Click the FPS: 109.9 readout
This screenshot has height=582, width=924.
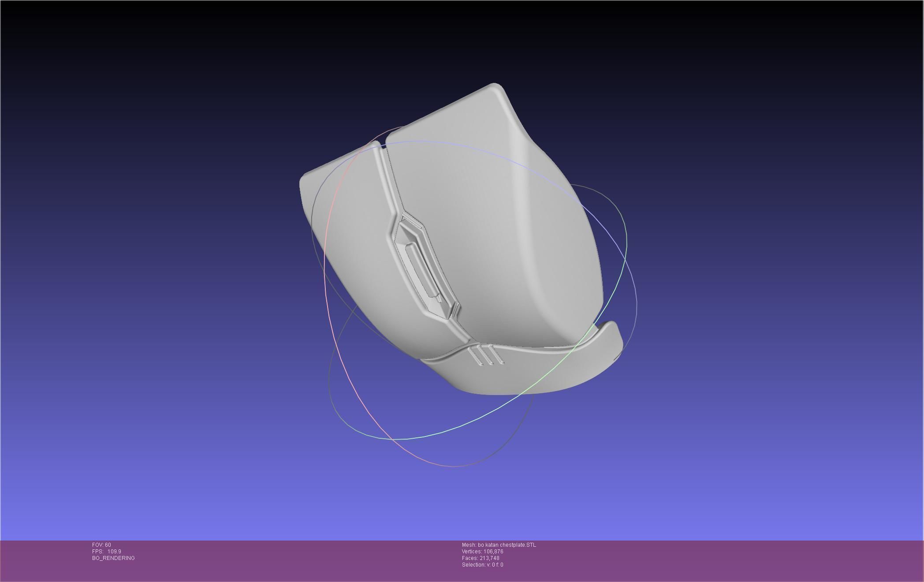click(107, 552)
